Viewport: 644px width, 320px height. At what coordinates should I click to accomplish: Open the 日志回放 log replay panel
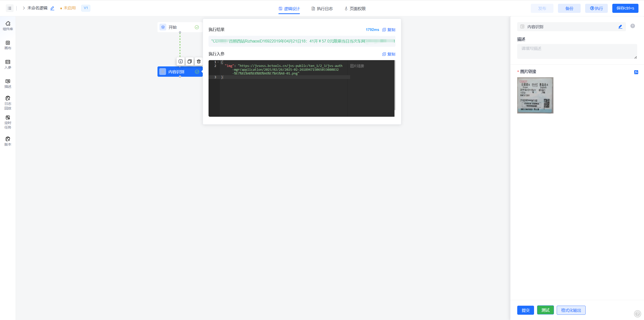[8, 103]
